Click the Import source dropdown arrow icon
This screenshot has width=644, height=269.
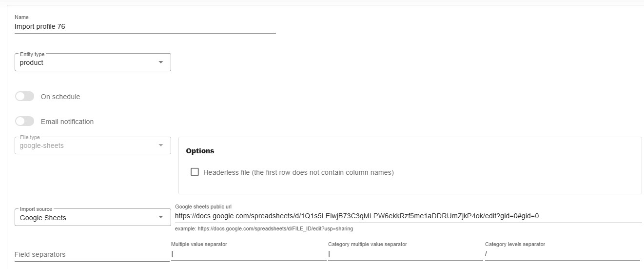(161, 217)
